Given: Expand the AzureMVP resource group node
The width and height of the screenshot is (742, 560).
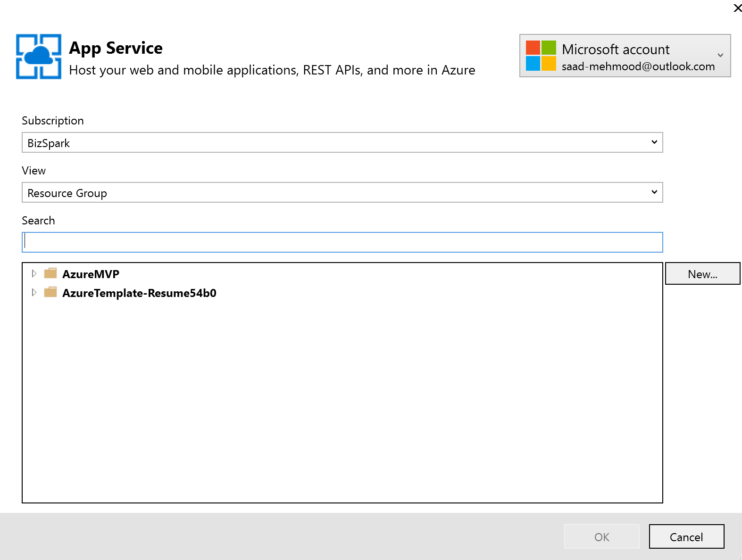Looking at the screenshot, I should tap(34, 273).
